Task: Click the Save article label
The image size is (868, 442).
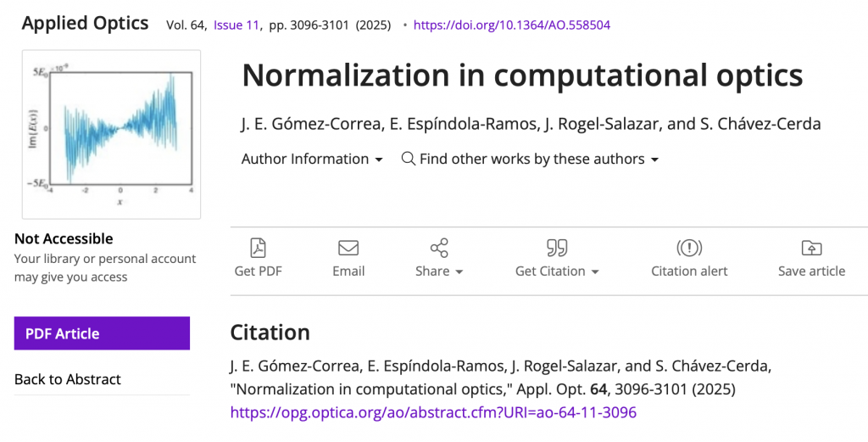Action: tap(811, 271)
